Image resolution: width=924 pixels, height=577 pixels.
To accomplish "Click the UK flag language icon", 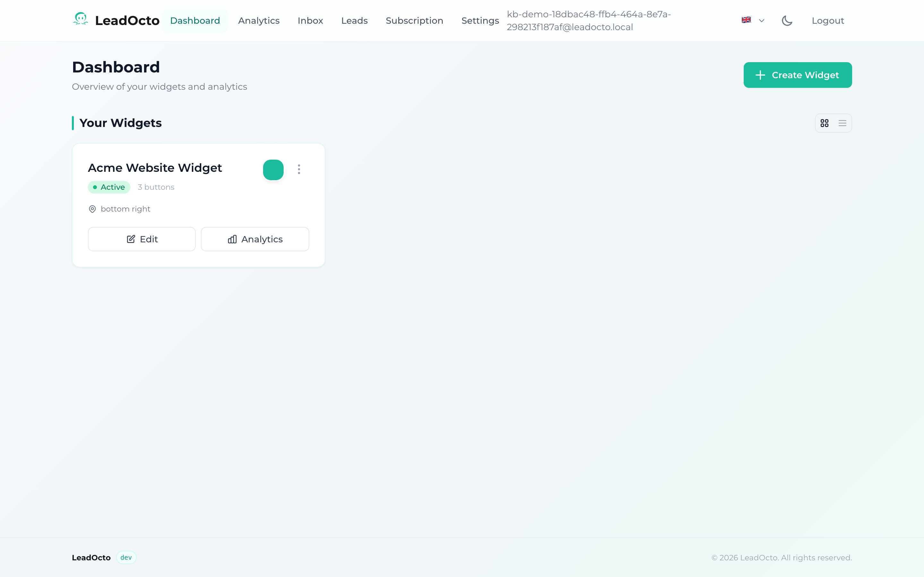I will [746, 20].
